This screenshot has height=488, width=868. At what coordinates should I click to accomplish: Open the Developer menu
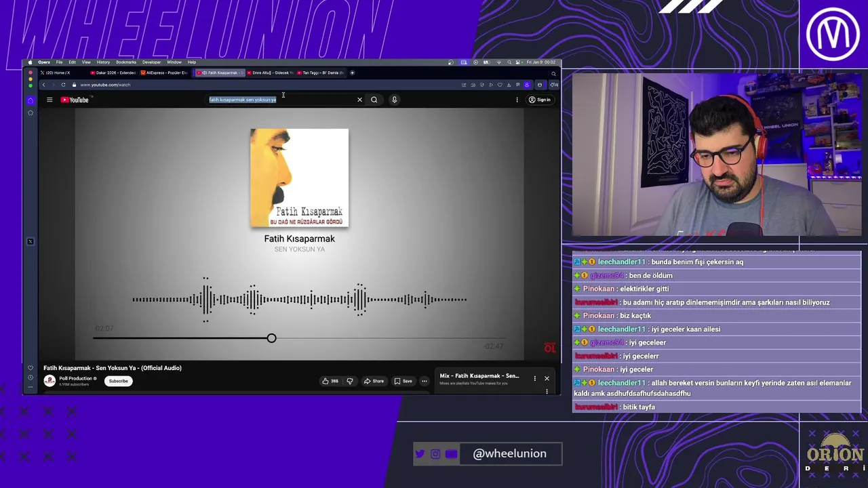[151, 62]
